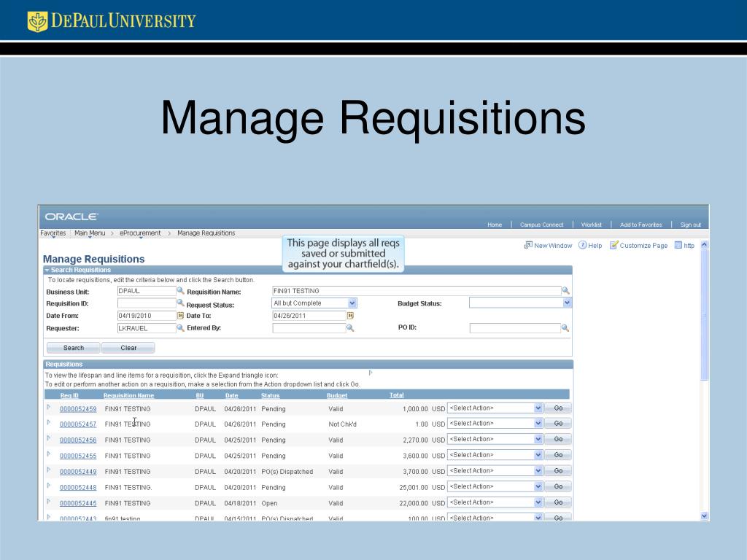
Task: Sort by Req ID column header
Action: click(x=69, y=395)
